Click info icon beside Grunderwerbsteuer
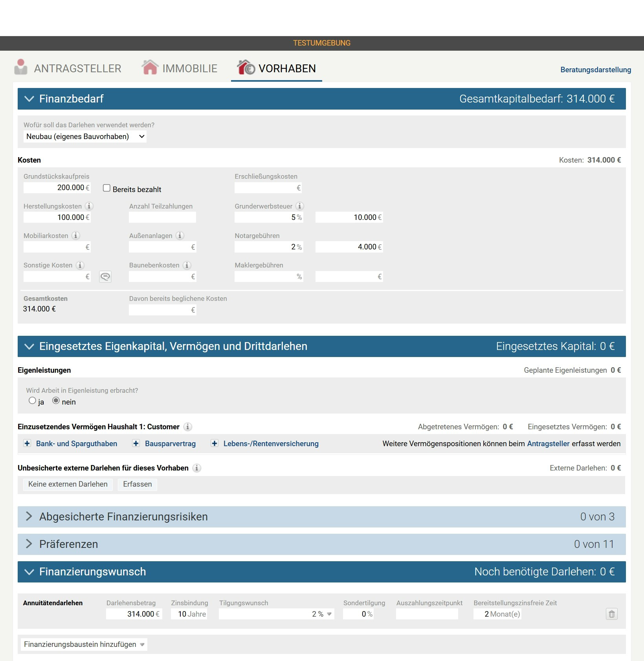644x661 pixels. [x=299, y=206]
